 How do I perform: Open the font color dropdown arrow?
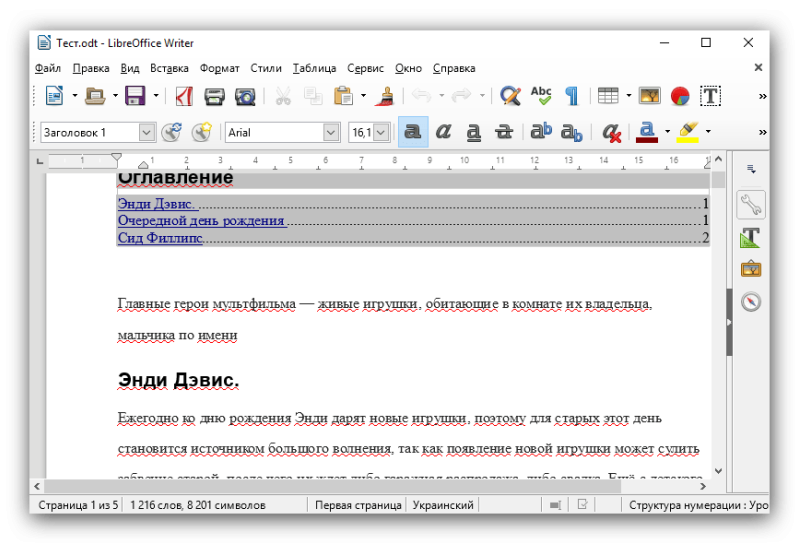click(667, 132)
